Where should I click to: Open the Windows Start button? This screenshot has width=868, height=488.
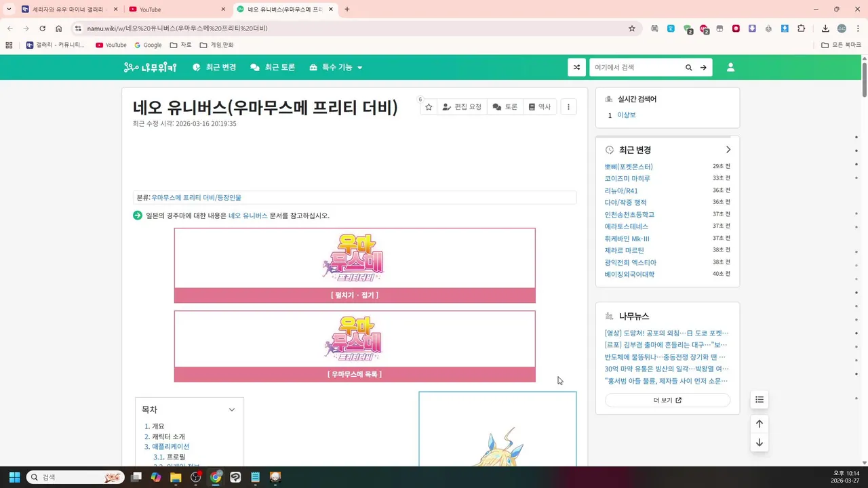coord(14,477)
